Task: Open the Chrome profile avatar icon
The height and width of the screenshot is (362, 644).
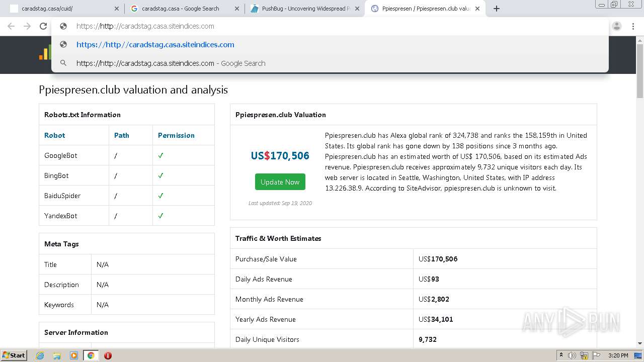Action: (x=617, y=26)
